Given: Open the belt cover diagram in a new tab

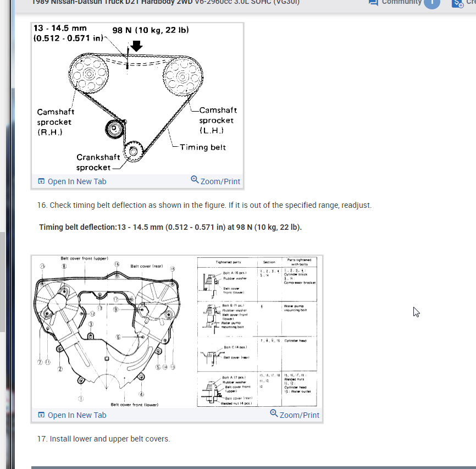Looking at the screenshot, I should 77,415.
